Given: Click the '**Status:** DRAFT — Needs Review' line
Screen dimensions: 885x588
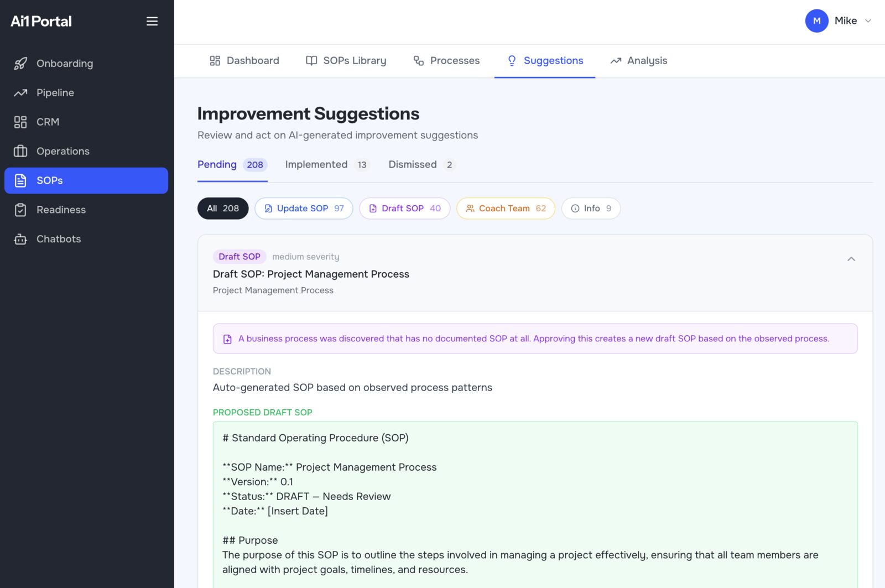Looking at the screenshot, I should click(x=306, y=497).
